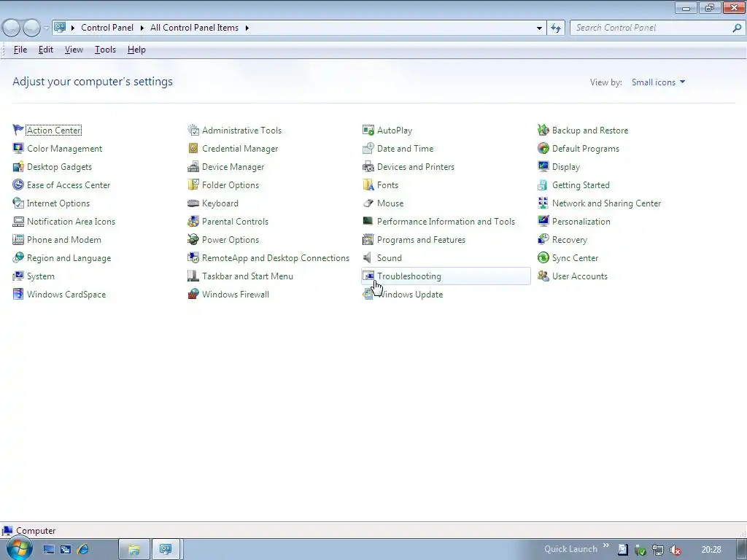Open the Parental Controls icon
747x560 pixels.
tap(193, 222)
